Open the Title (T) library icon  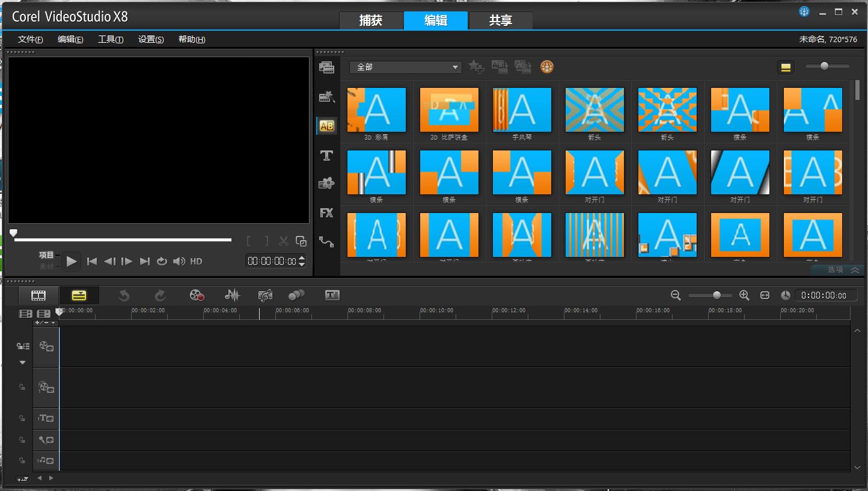point(326,155)
